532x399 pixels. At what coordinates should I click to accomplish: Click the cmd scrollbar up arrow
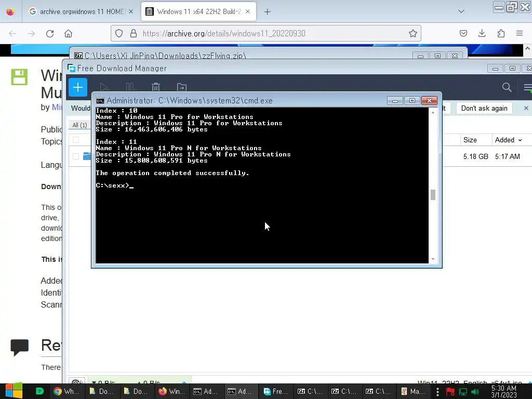click(x=433, y=112)
